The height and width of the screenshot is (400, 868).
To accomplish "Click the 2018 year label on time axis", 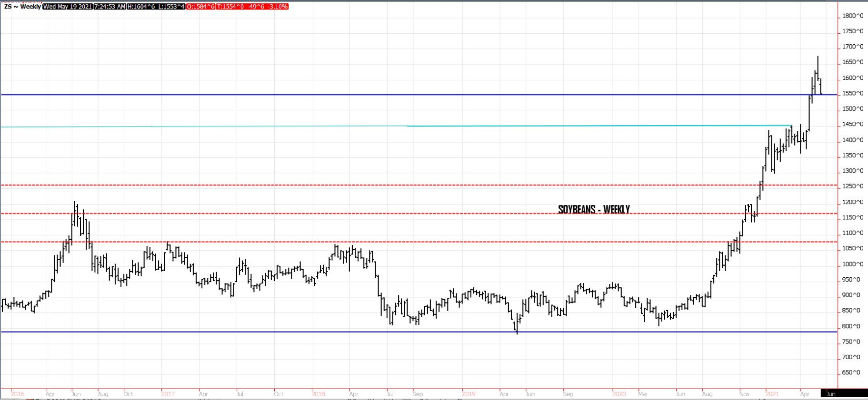I will tap(319, 394).
